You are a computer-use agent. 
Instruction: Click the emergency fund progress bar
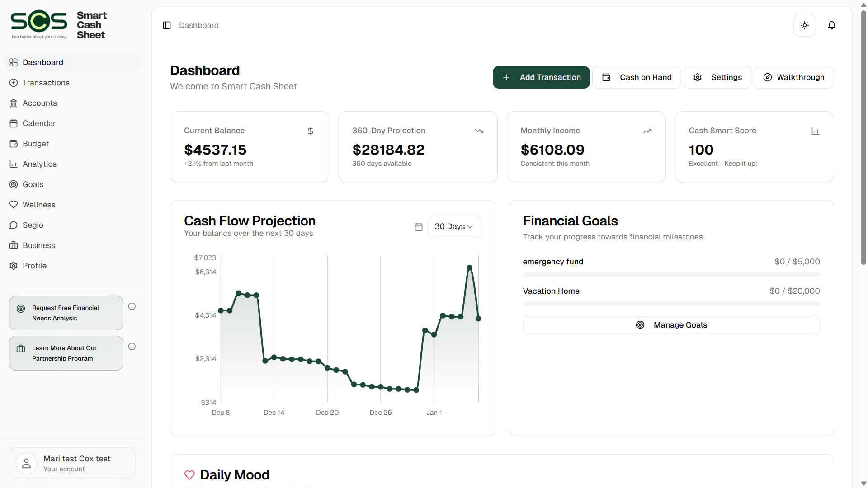point(671,274)
